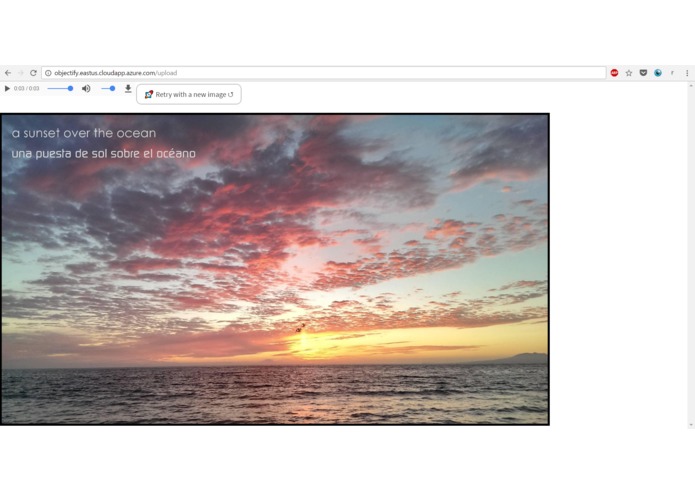Play the audio description
This screenshot has width=695, height=494.
pyautogui.click(x=7, y=89)
